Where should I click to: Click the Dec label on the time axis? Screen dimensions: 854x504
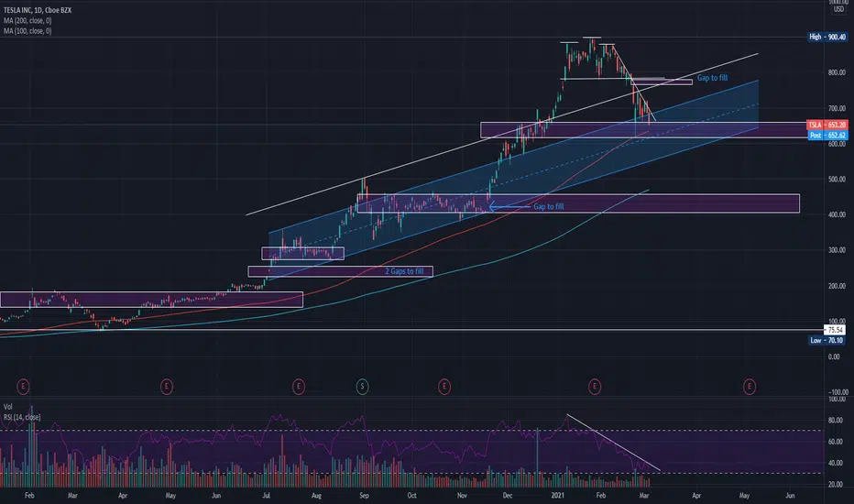pyautogui.click(x=507, y=495)
